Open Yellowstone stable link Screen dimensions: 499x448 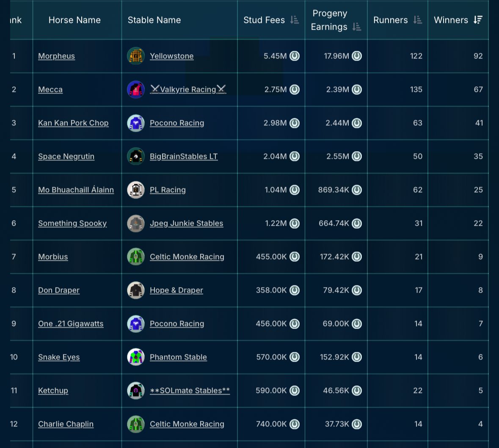[171, 56]
